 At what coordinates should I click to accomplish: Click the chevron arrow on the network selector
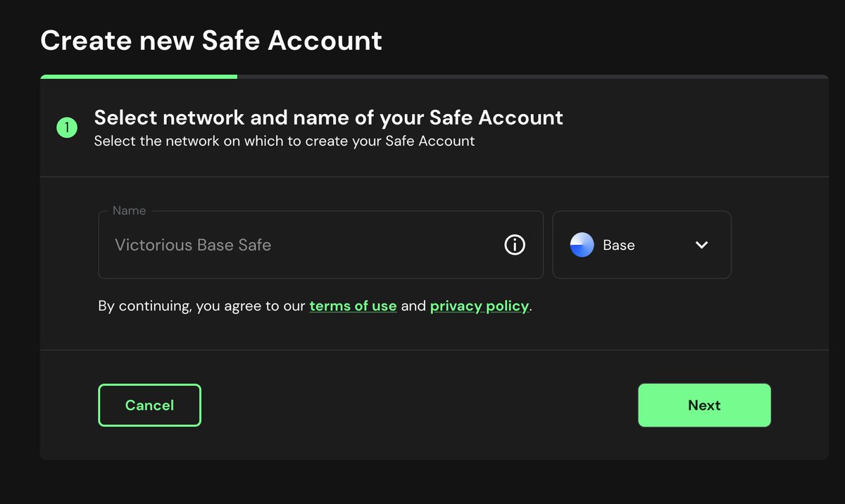pyautogui.click(x=701, y=245)
